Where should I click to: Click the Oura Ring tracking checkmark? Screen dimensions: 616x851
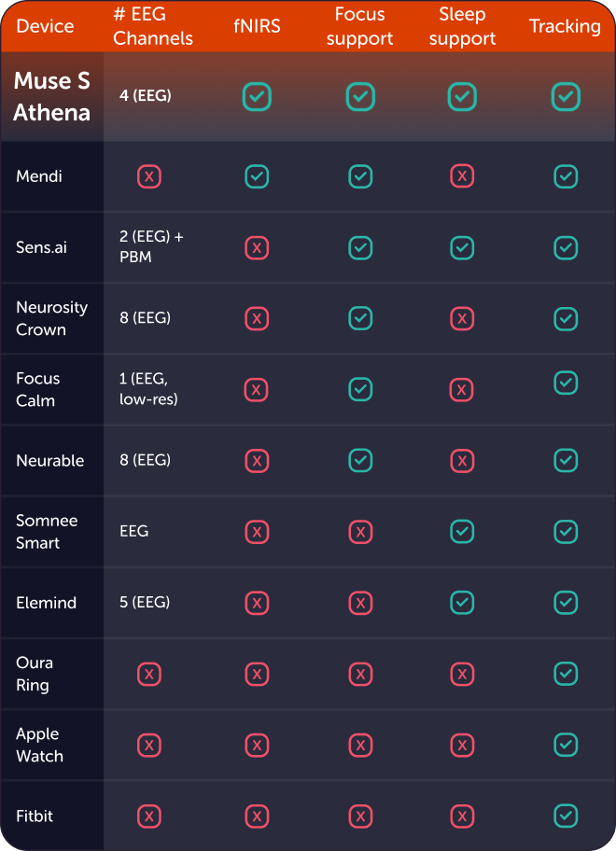pyautogui.click(x=566, y=674)
